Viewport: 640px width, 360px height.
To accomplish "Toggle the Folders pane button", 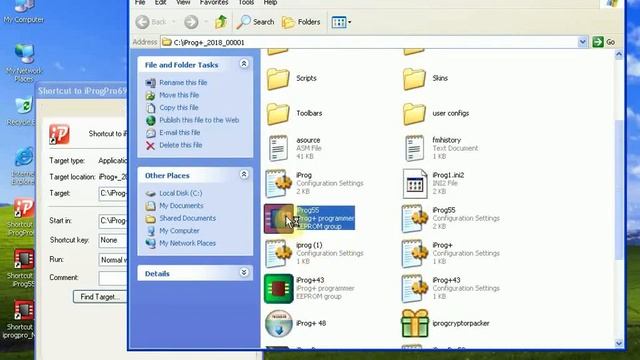I will pos(301,22).
